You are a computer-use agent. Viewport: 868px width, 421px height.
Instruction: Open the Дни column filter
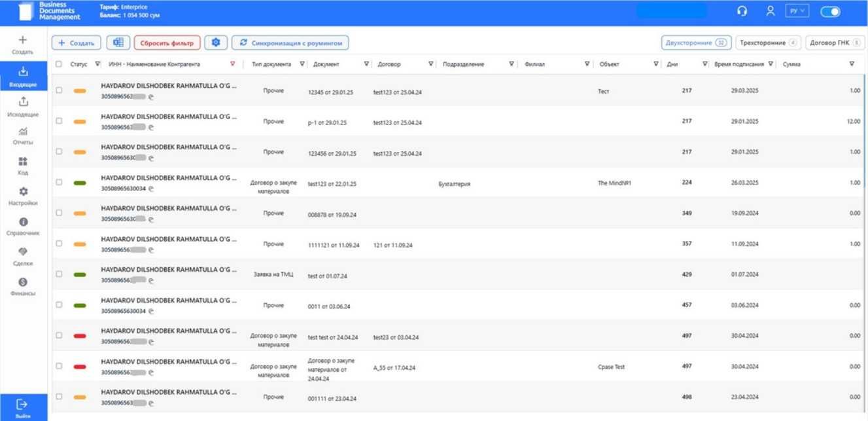(704, 64)
